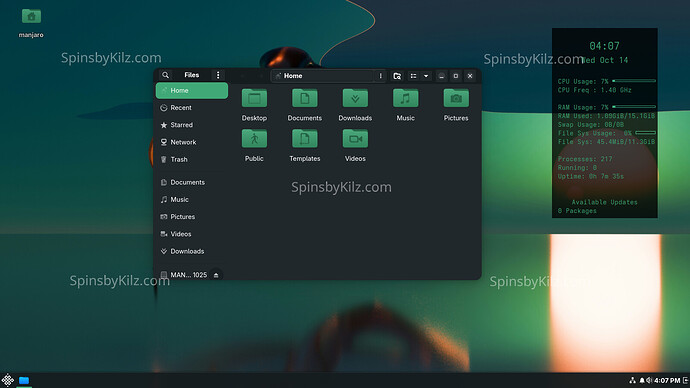Click the File Sys: 45.4MiB text on the widget

pos(606,142)
